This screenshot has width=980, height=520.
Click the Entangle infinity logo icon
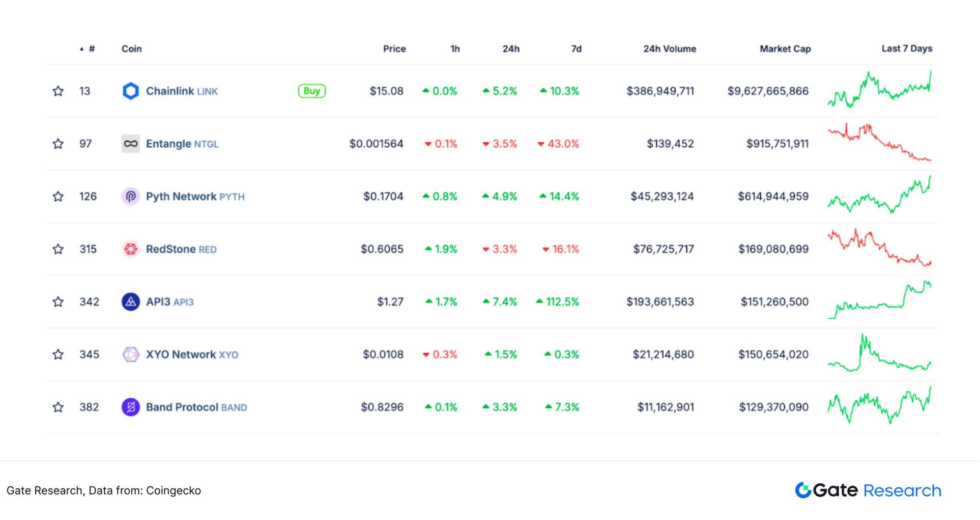tap(131, 144)
